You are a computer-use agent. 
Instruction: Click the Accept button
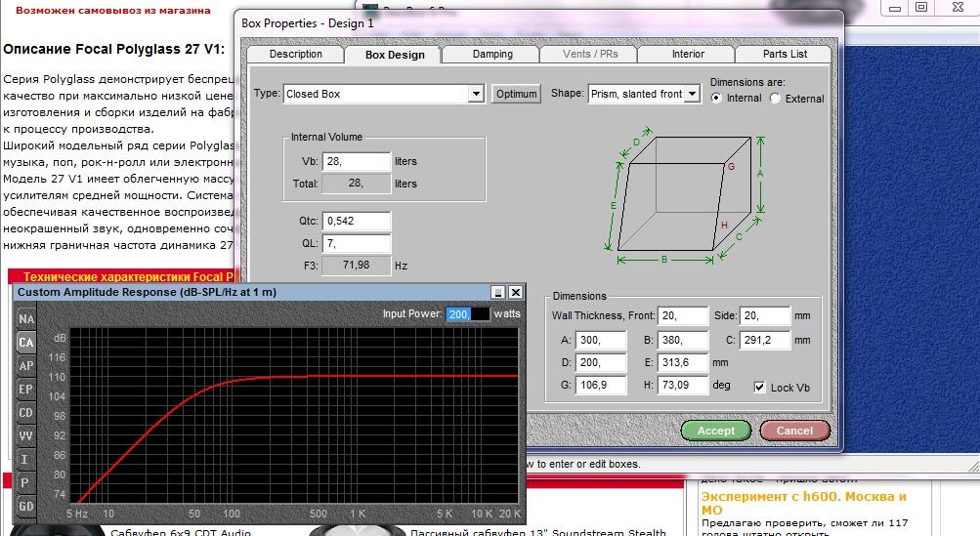point(715,431)
